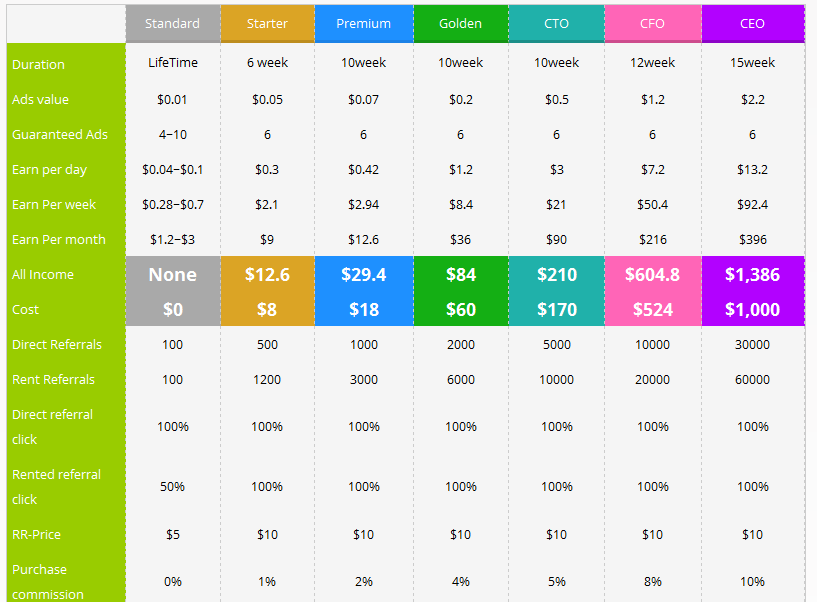
Task: Click the 1200 rent referrals cell
Action: [267, 379]
